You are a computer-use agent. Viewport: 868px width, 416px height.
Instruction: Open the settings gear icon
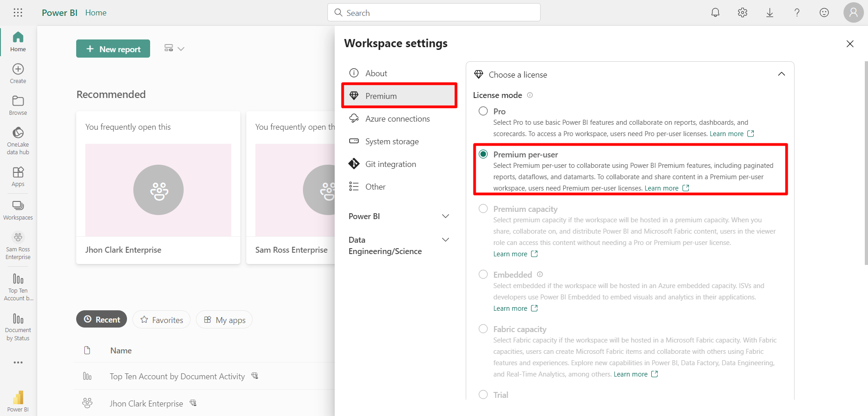(x=742, y=13)
